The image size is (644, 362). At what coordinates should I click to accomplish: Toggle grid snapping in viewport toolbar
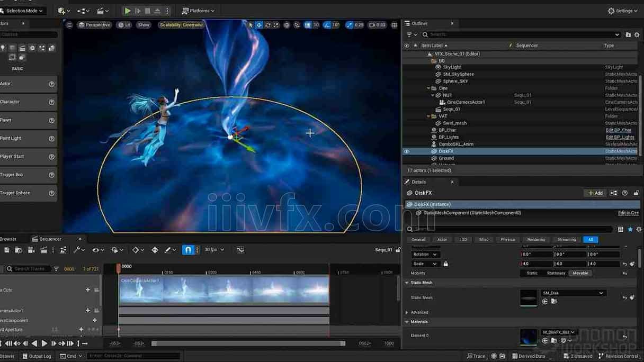pos(308,25)
